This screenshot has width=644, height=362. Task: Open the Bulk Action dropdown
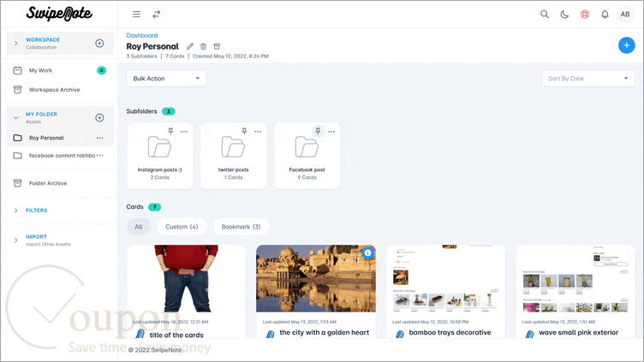click(166, 79)
